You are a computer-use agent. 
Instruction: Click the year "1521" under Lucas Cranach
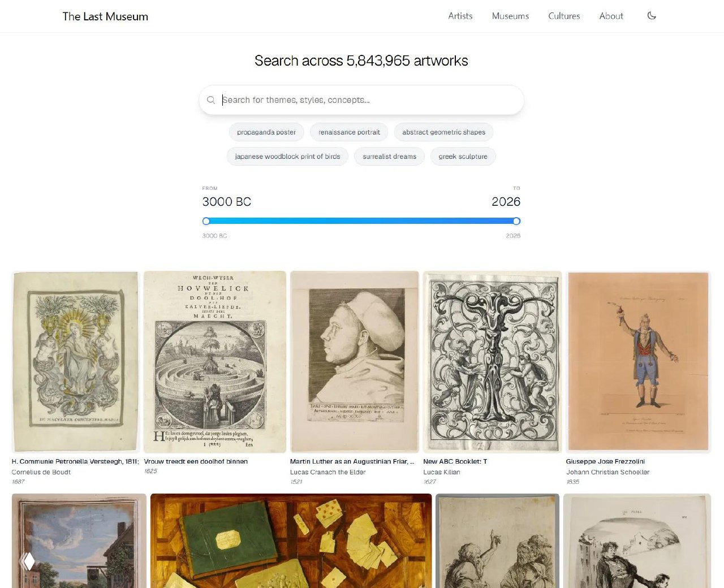pyautogui.click(x=296, y=482)
